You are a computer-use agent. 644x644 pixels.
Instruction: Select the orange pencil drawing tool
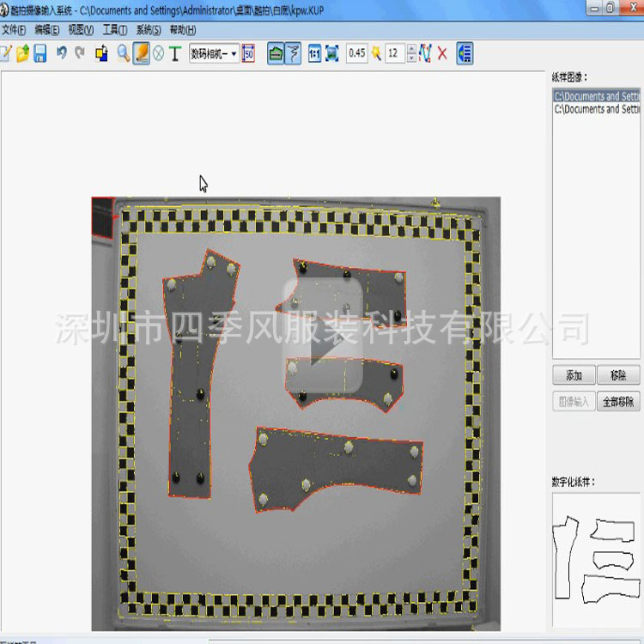click(x=142, y=54)
